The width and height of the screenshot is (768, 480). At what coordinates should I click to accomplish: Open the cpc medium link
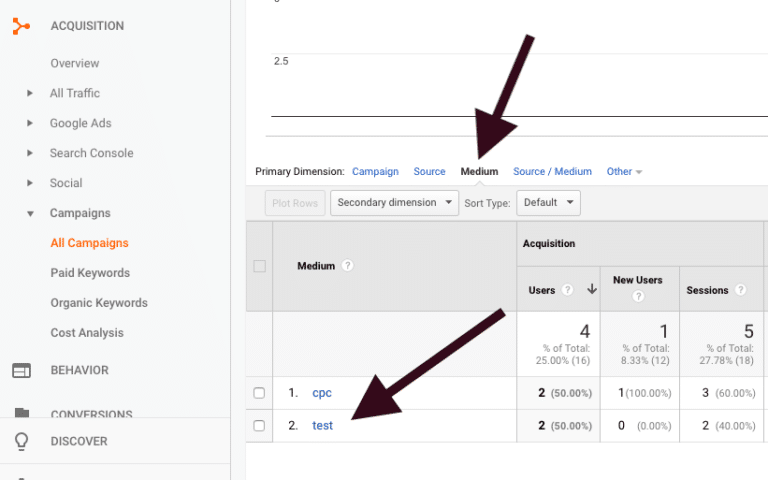[x=322, y=393]
